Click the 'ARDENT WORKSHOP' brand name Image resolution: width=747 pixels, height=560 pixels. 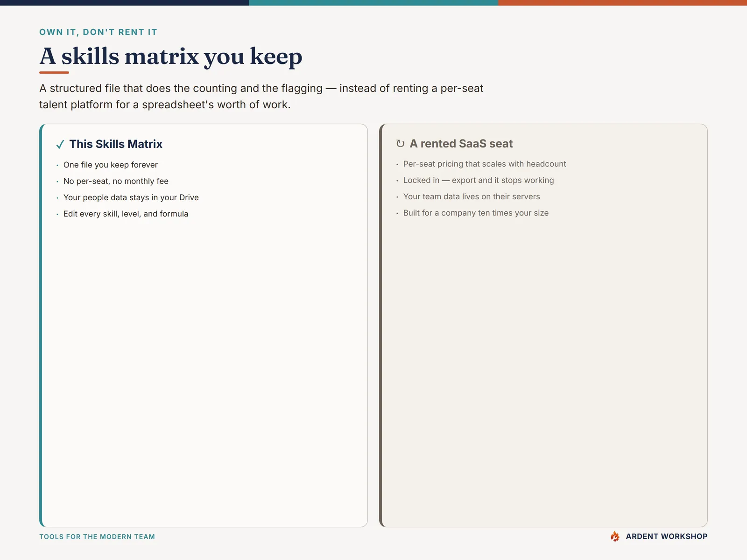pyautogui.click(x=667, y=536)
